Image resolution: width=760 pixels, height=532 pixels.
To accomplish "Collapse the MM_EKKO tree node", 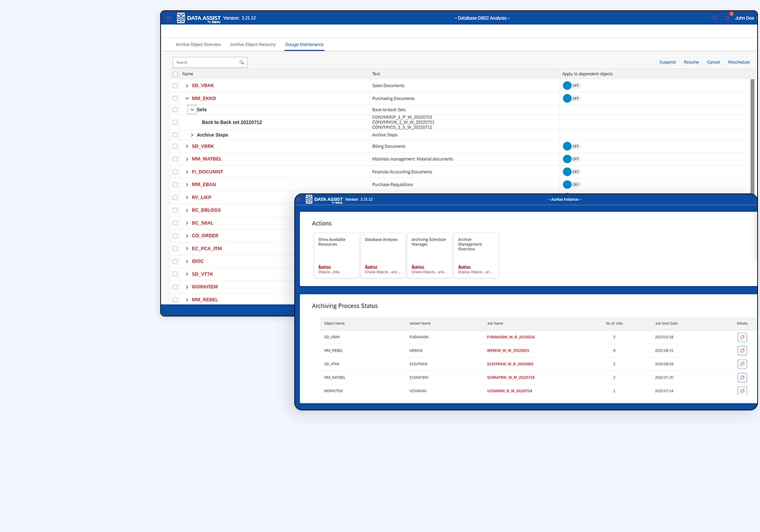I will tap(187, 98).
